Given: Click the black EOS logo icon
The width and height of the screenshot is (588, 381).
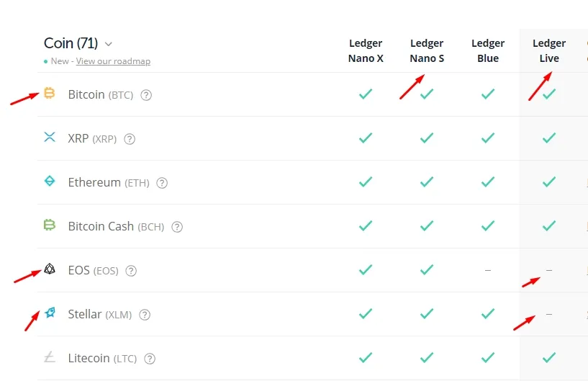Looking at the screenshot, I should pos(50,269).
